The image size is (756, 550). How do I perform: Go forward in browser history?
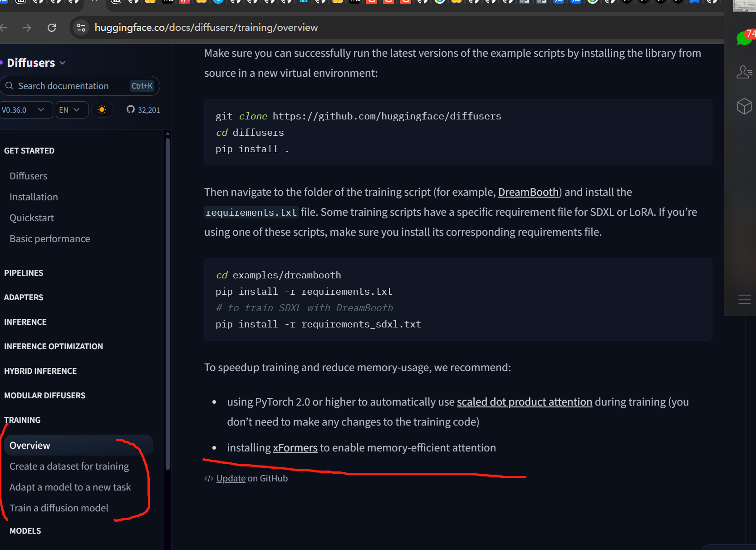coord(27,28)
